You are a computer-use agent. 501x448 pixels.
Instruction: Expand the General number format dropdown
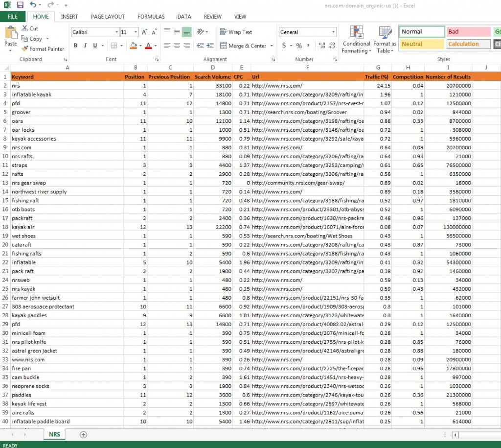333,32
